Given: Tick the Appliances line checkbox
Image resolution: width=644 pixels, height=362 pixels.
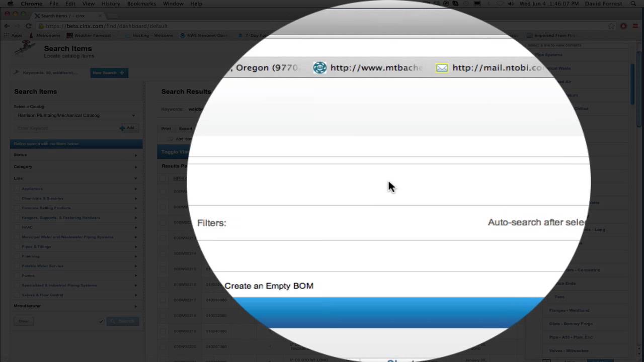Looking at the screenshot, I should click(17, 189).
